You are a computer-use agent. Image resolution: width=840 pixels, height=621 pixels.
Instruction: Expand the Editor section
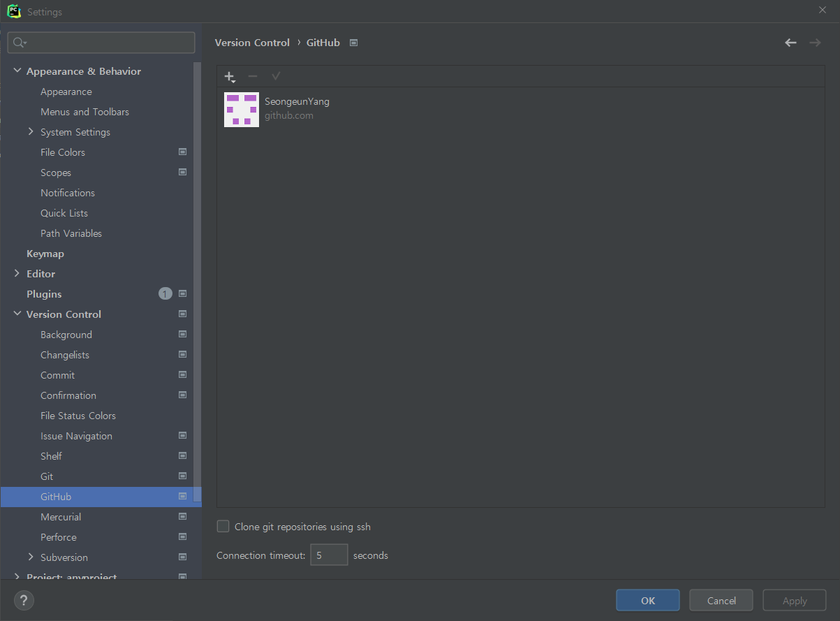point(17,273)
